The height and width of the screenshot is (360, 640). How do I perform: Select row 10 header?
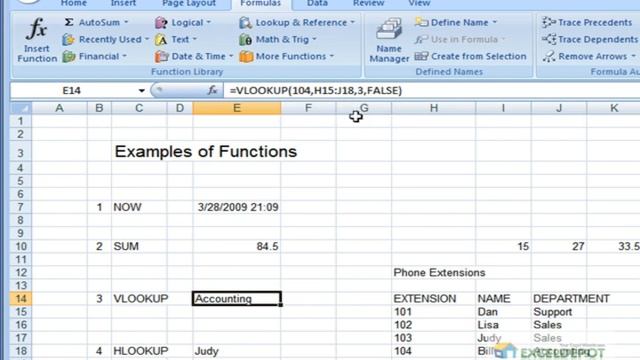[x=21, y=247]
